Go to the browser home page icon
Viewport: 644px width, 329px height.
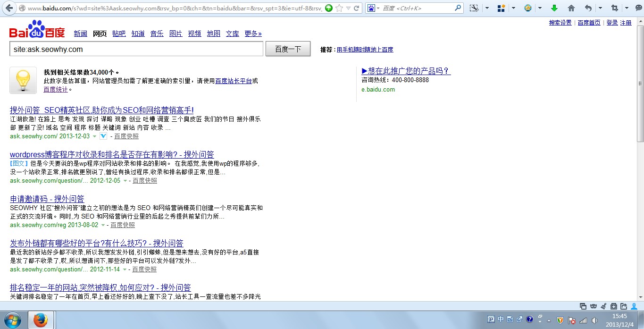(571, 8)
